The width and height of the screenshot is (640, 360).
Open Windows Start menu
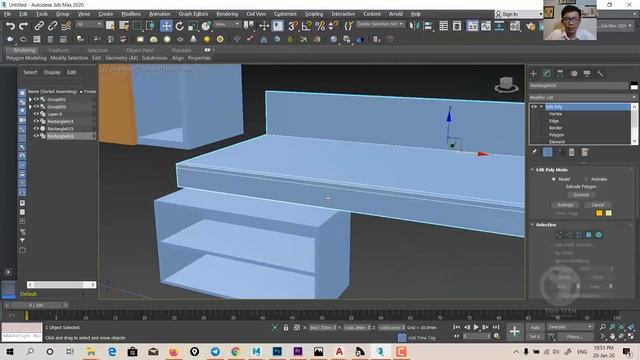[x=10, y=351]
